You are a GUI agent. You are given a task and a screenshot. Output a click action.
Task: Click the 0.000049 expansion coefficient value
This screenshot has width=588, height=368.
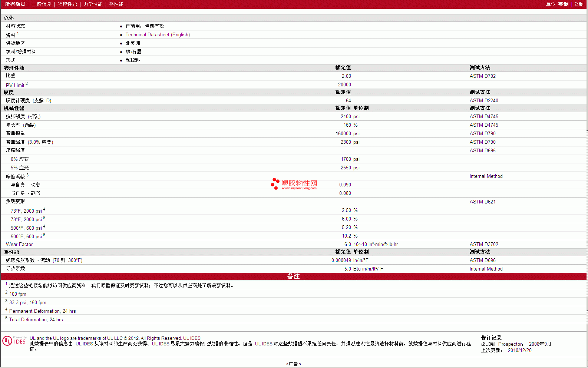click(341, 260)
